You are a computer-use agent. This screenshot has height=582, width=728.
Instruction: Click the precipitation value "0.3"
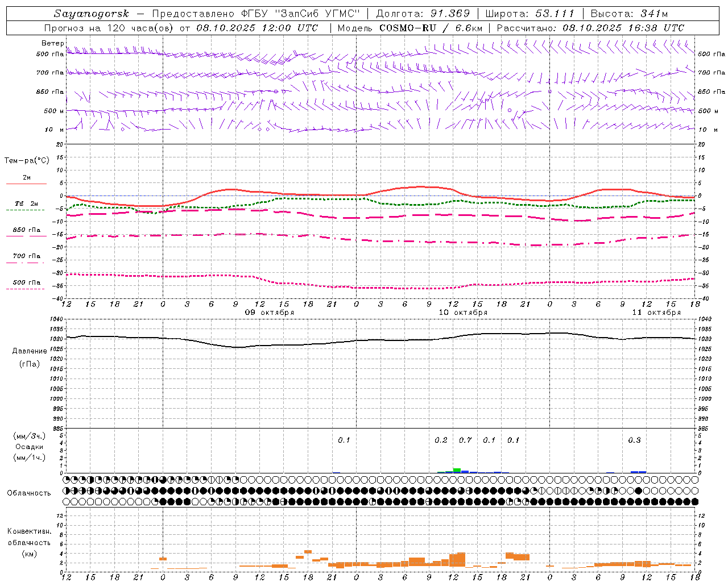(634, 440)
